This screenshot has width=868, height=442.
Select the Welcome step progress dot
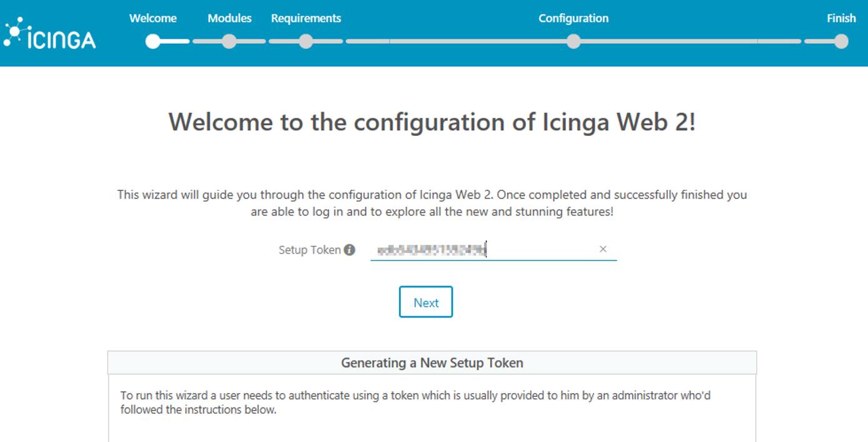[153, 42]
